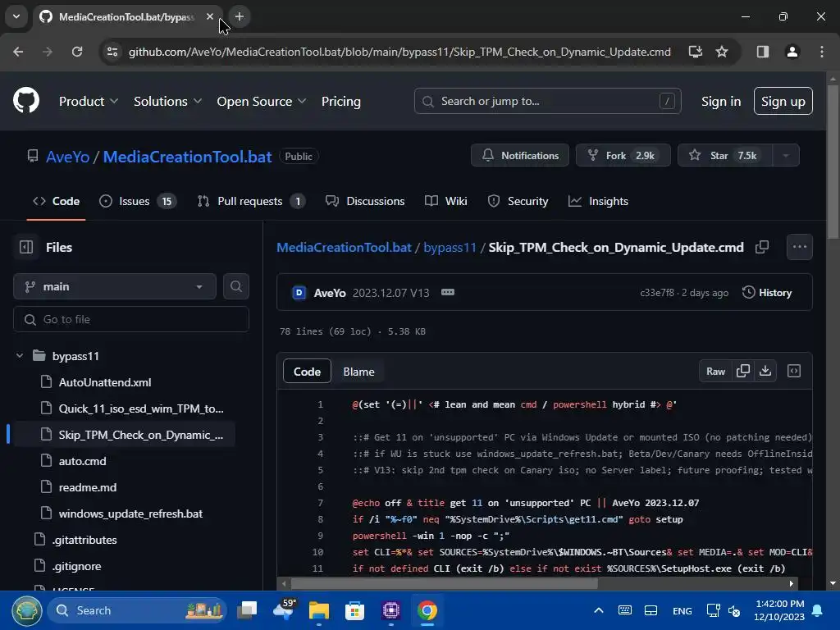
Task: Open Chrome three-dot menu
Action: (822, 52)
